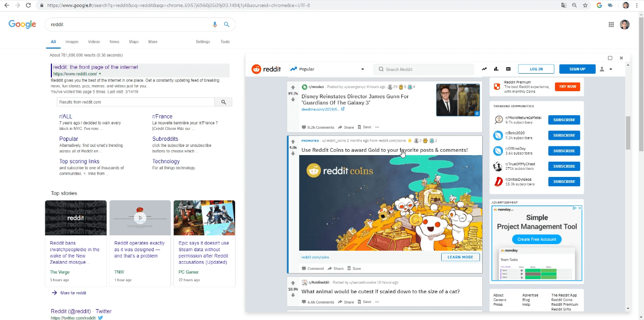Upvote the Disney James Gunn post

point(293,87)
